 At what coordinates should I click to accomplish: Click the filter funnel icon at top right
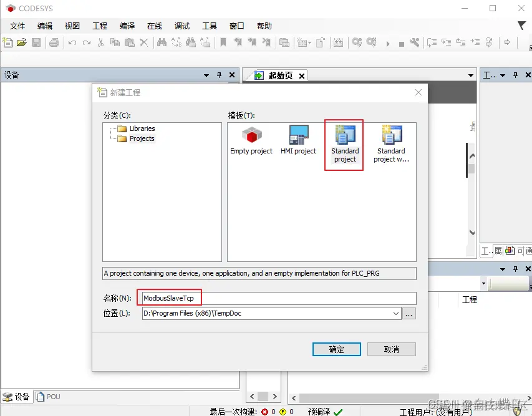point(521,26)
